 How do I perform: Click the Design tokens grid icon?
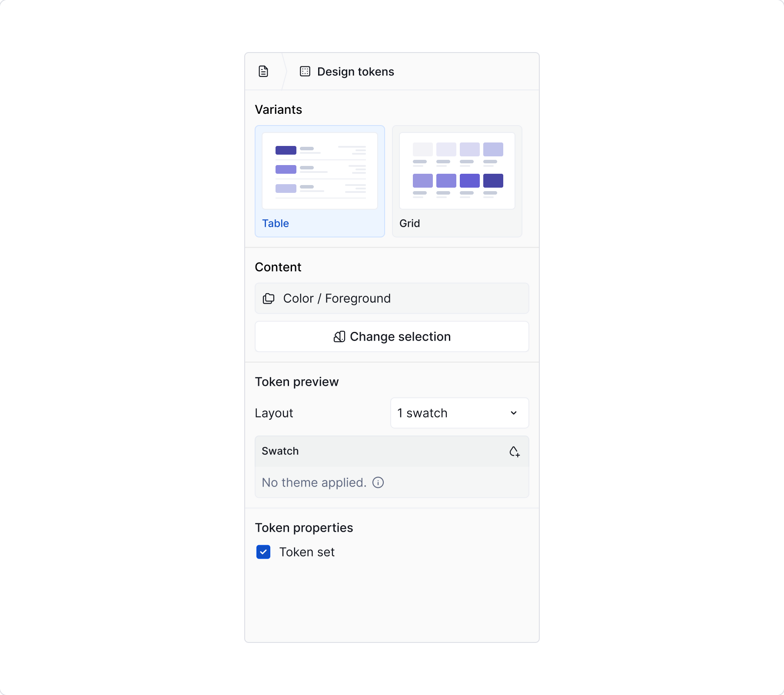coord(306,71)
